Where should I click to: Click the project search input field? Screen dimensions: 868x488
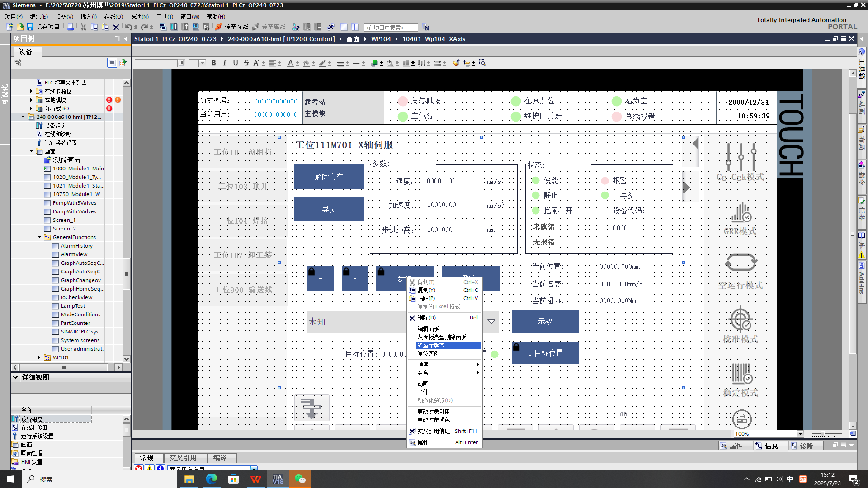(391, 28)
